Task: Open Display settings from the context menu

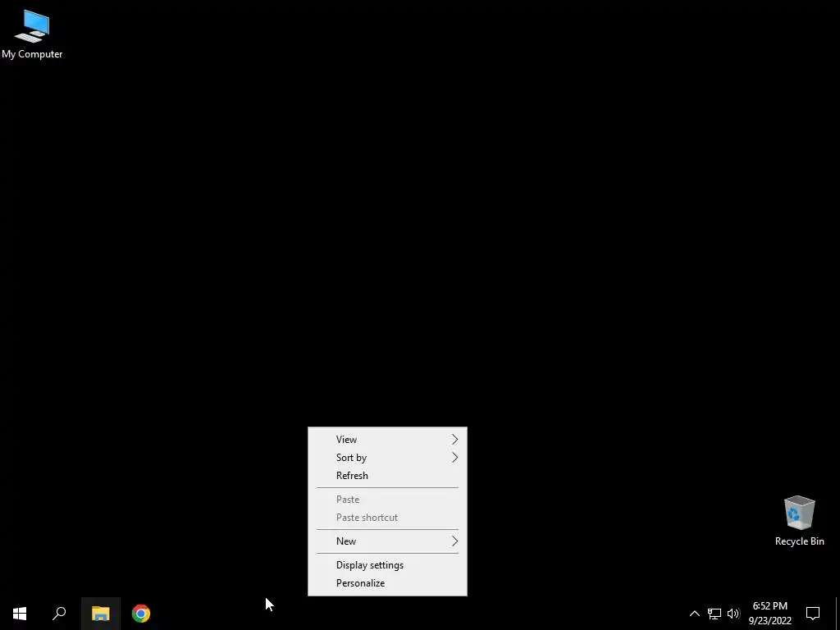Action: pos(387,565)
